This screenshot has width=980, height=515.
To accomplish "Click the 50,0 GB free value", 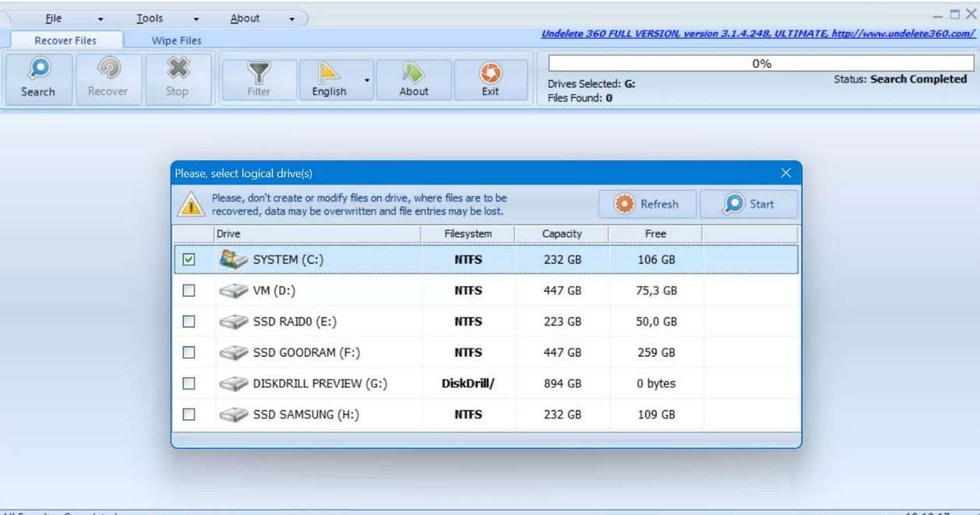I will 656,322.
